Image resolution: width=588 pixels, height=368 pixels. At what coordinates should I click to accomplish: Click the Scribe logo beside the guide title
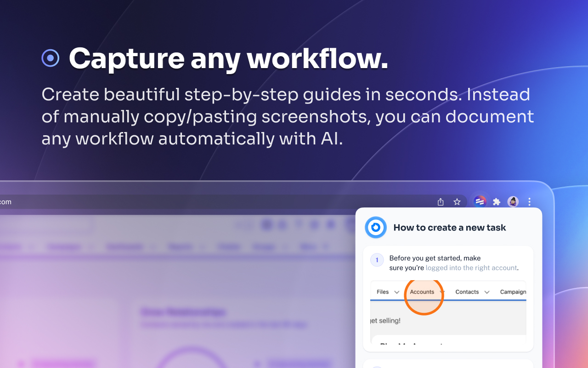coord(375,227)
